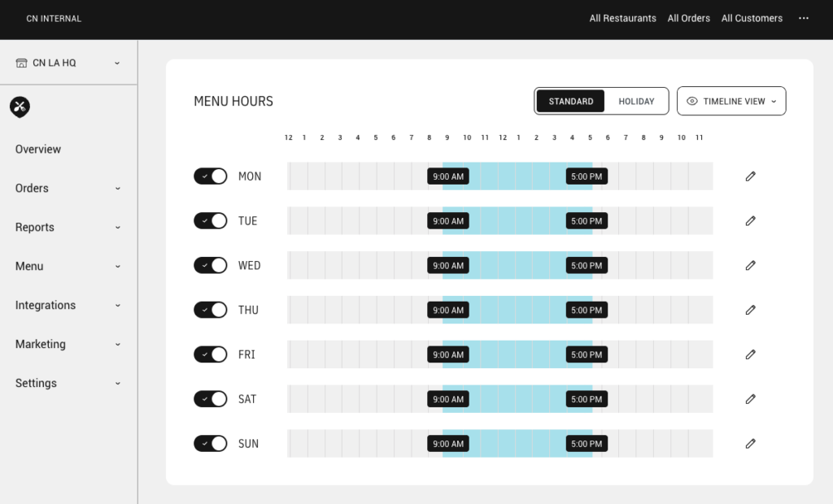Open Overview in the sidebar

(x=38, y=150)
